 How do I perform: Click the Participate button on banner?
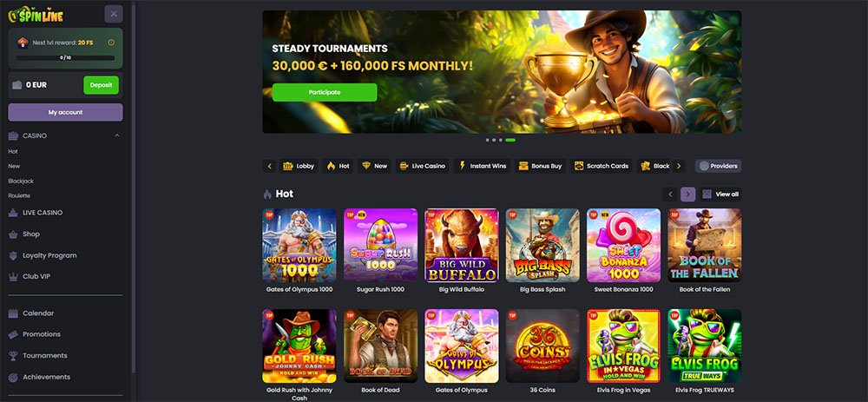pyautogui.click(x=325, y=93)
